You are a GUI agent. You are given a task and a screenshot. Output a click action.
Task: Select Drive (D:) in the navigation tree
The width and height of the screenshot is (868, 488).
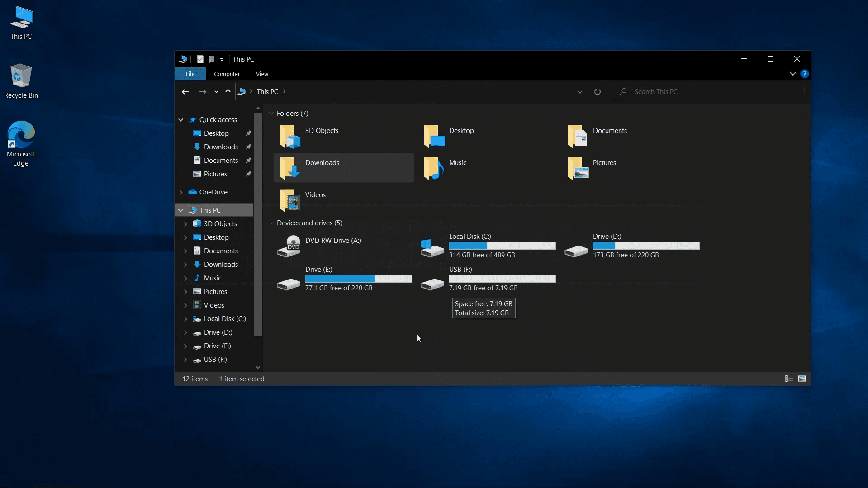point(218,332)
